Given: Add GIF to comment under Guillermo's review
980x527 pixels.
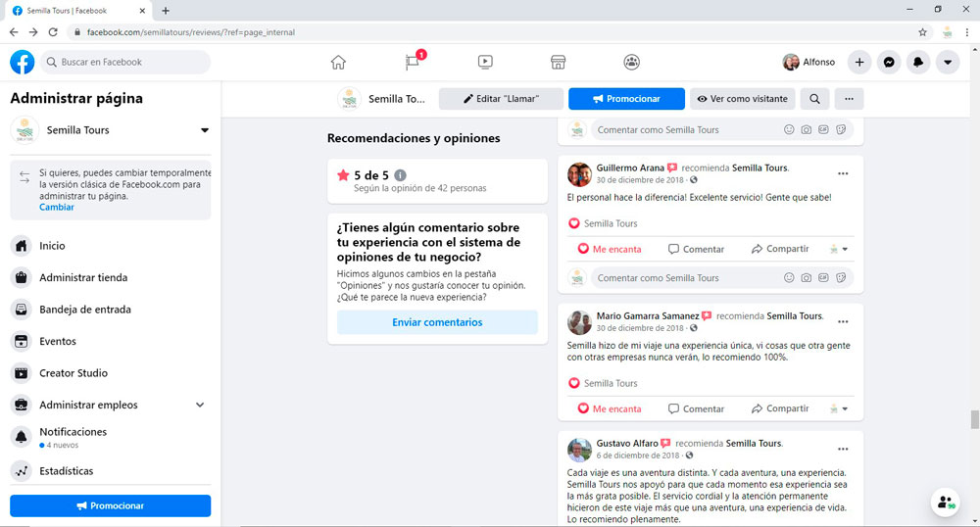Looking at the screenshot, I should click(824, 278).
